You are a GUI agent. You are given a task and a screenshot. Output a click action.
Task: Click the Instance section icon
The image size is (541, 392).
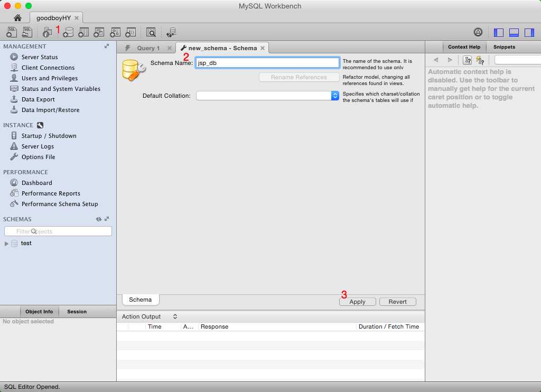pos(40,125)
